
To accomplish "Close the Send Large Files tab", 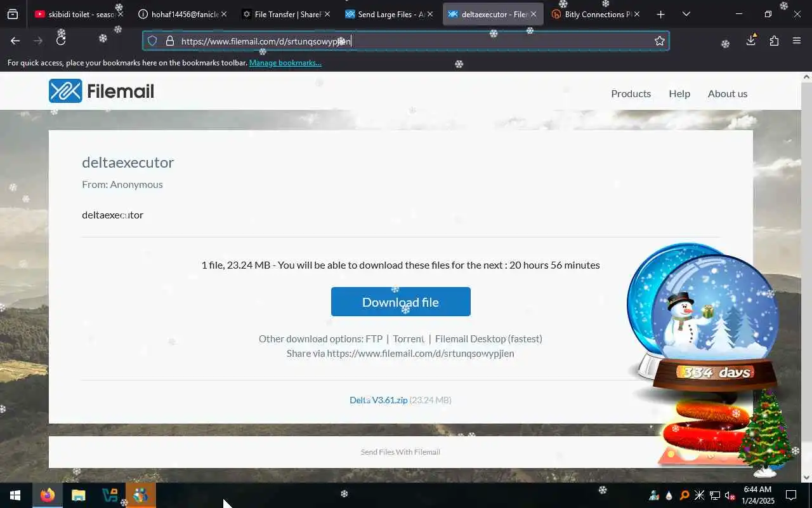I will pos(430,14).
